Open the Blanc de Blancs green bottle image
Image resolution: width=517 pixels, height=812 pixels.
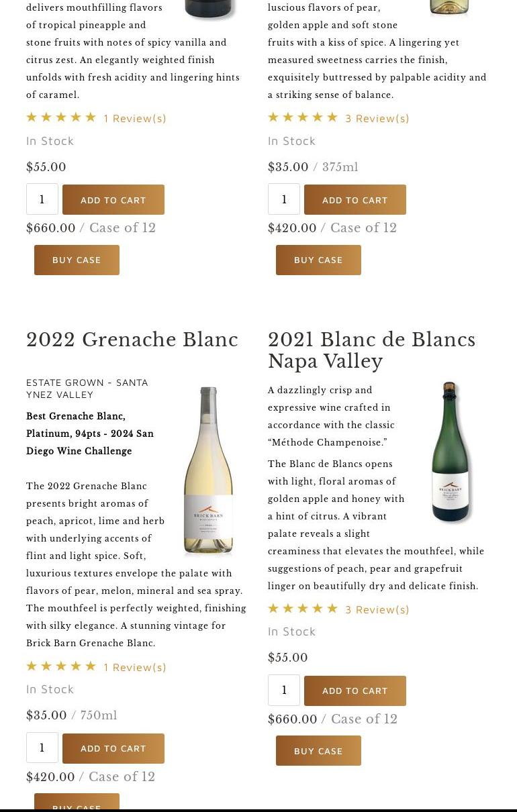point(450,452)
